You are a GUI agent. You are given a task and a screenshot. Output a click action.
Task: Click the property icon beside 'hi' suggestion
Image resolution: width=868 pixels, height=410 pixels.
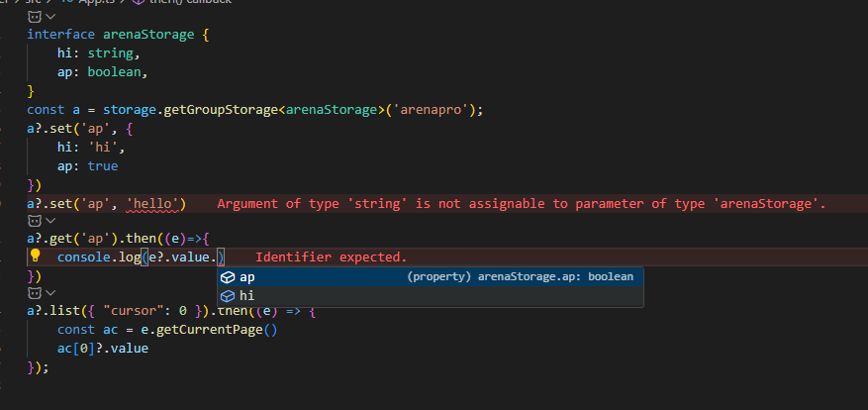click(228, 295)
